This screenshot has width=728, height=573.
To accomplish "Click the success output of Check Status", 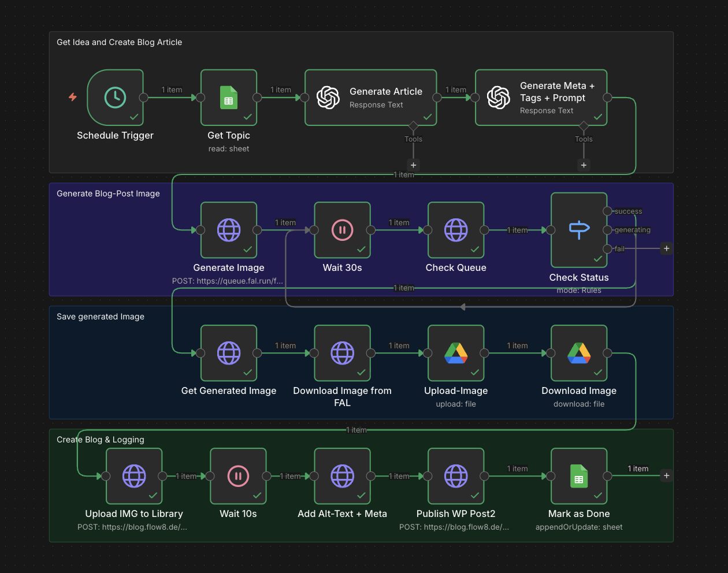I will click(x=607, y=211).
